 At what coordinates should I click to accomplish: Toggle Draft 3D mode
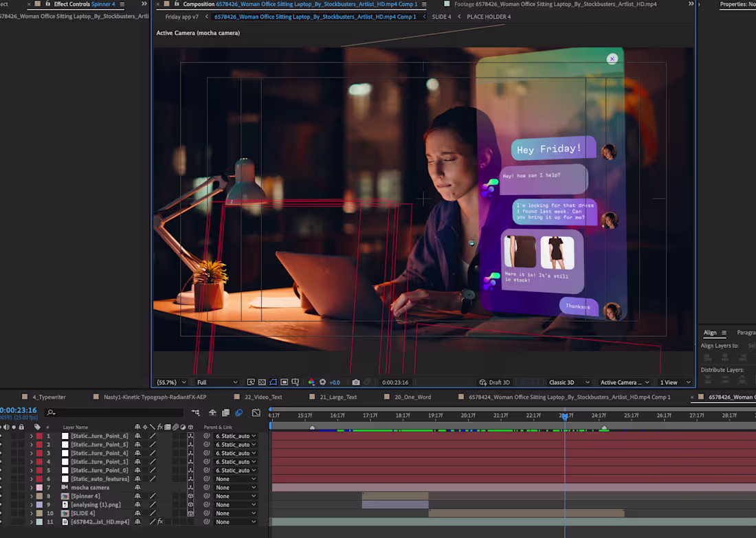[x=495, y=382]
